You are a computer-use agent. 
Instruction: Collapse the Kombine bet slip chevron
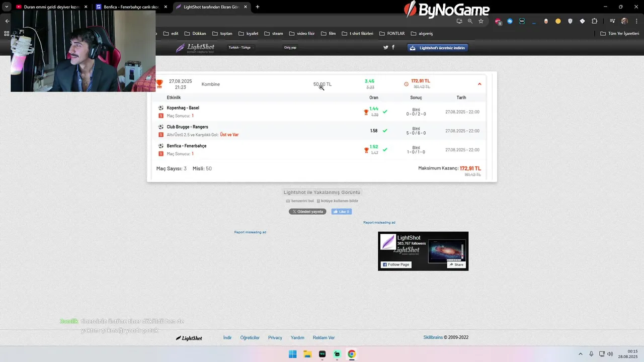coord(479,84)
